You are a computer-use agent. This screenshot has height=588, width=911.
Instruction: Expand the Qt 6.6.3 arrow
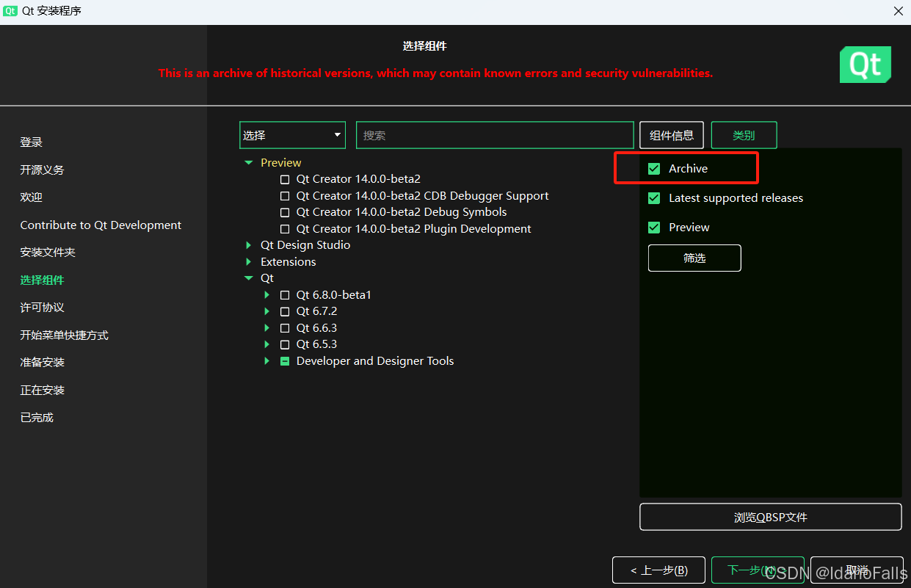[267, 328]
